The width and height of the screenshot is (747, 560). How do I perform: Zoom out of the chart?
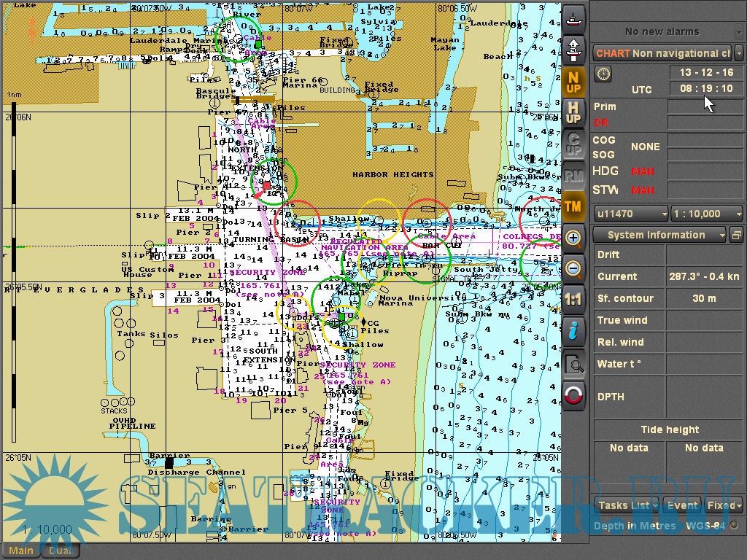[574, 269]
